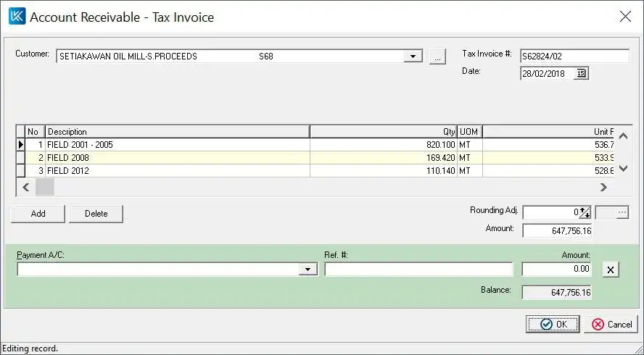Screen dimensions: 644x355
Task: Select the FIELD 2008 description cell
Action: (178, 158)
